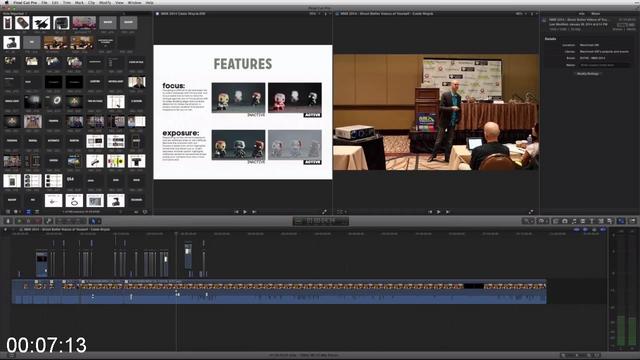The height and width of the screenshot is (360, 640).
Task: Show the Effects browser
Action: pyautogui.click(x=556, y=221)
